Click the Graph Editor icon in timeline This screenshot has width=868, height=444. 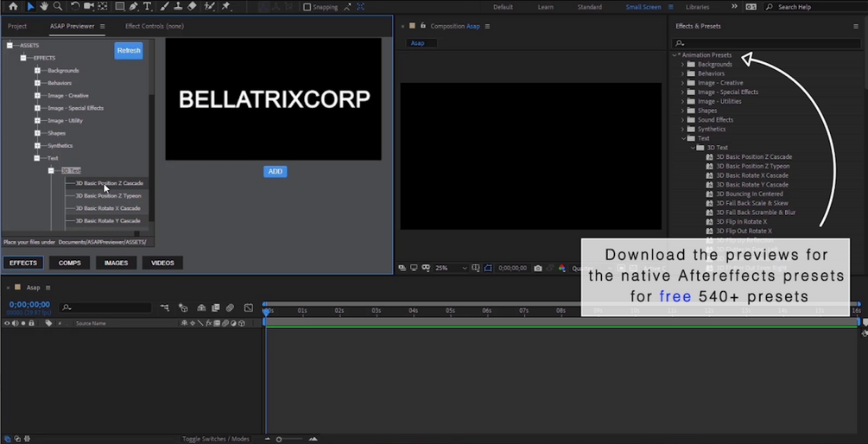point(249,308)
